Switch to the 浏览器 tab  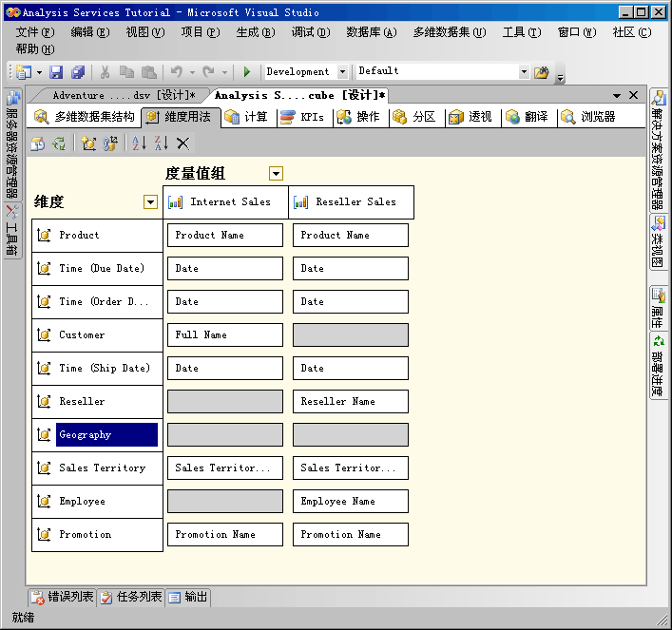(590, 117)
